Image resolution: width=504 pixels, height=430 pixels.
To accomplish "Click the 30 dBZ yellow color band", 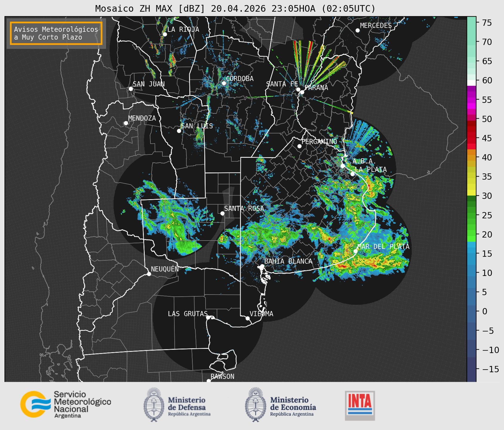I will pos(471,193).
